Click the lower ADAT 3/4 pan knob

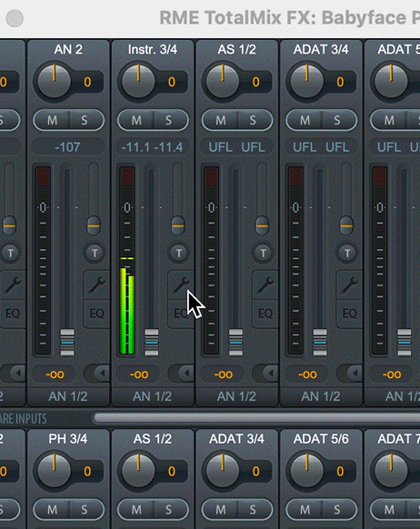223,471
